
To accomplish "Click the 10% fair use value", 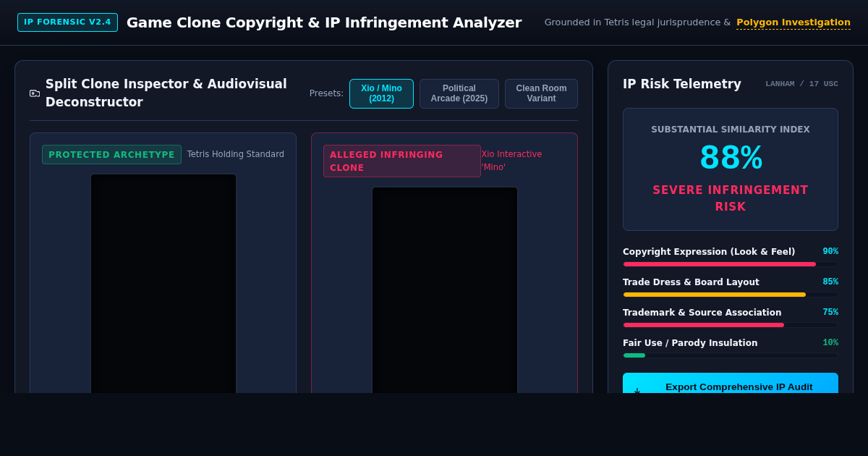I will pos(830,343).
